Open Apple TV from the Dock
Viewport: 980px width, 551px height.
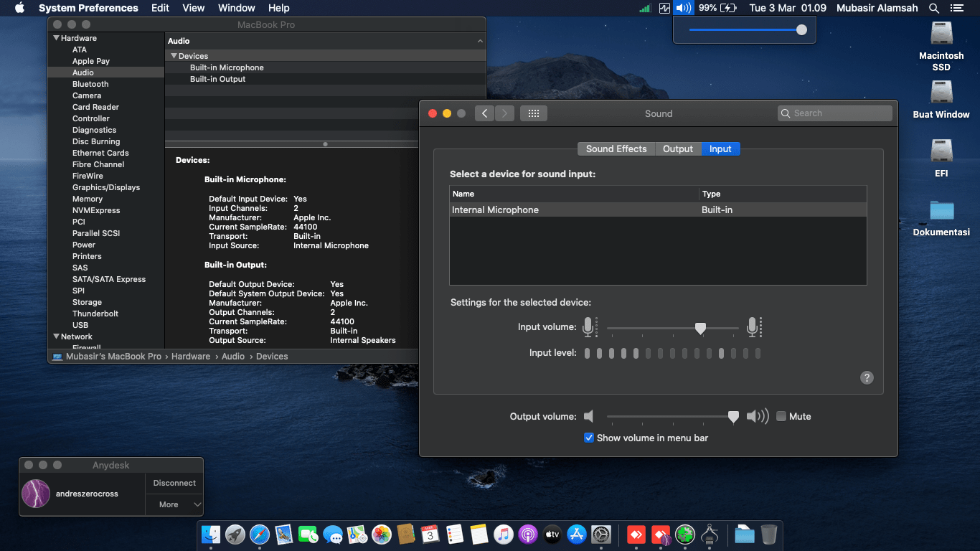pos(552,534)
